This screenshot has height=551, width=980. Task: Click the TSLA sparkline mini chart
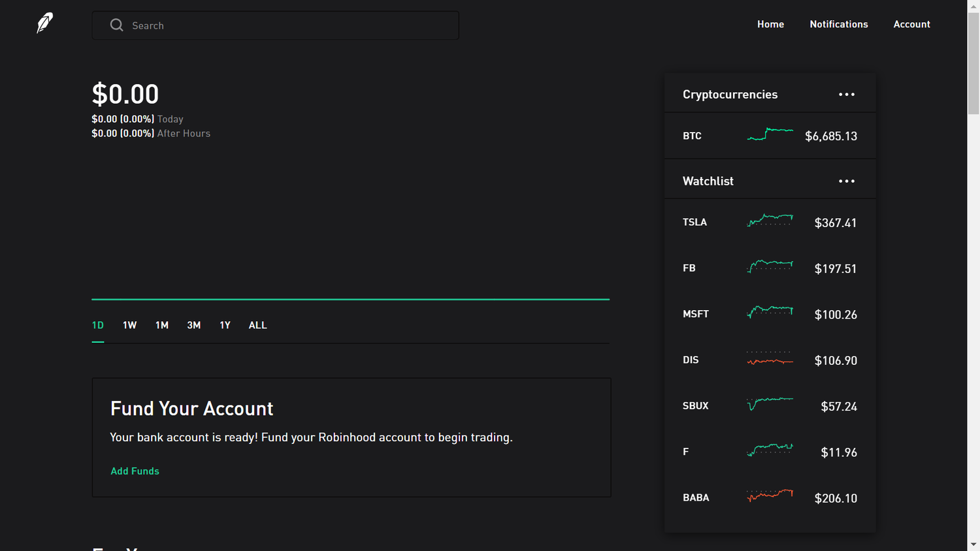click(770, 220)
